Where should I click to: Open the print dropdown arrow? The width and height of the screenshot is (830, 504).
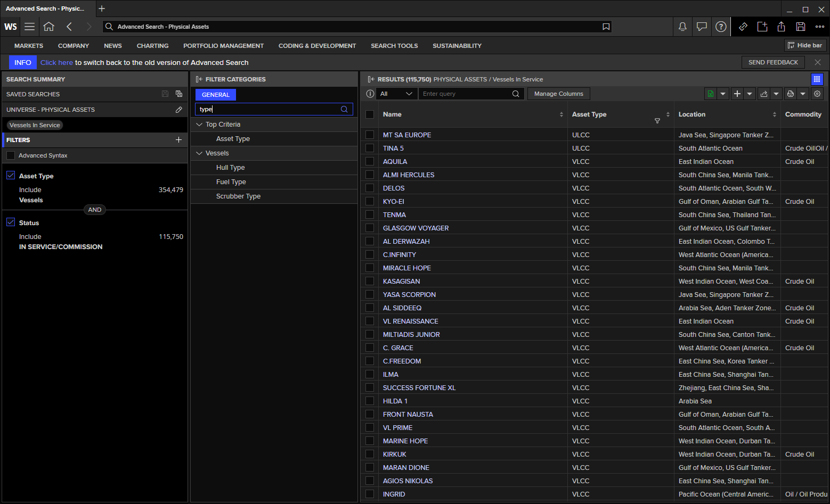[x=803, y=94]
